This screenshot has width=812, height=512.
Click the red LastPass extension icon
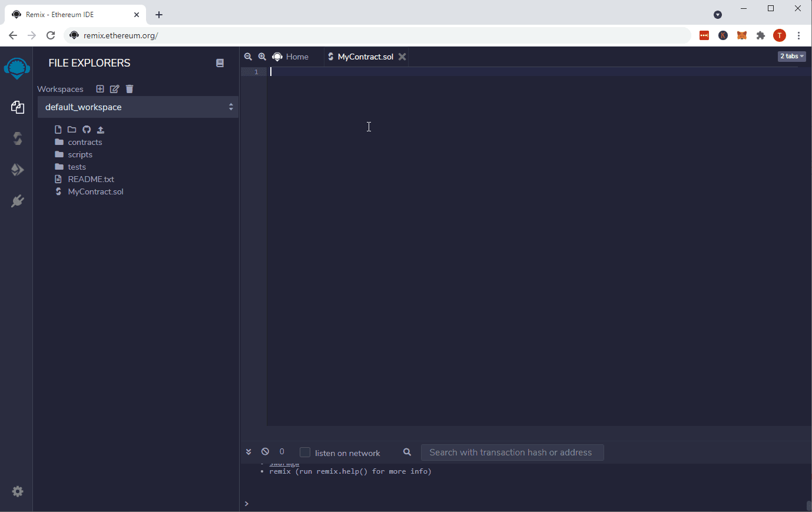[704, 35]
